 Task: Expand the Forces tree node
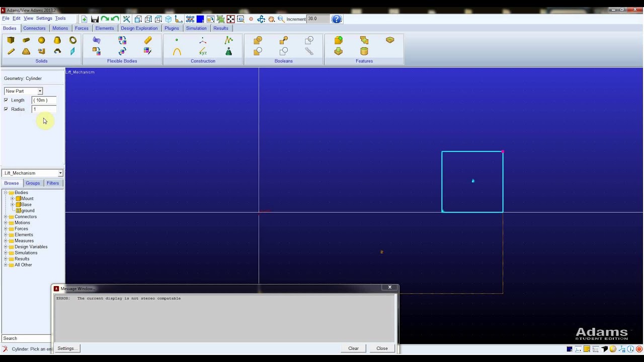(6, 229)
